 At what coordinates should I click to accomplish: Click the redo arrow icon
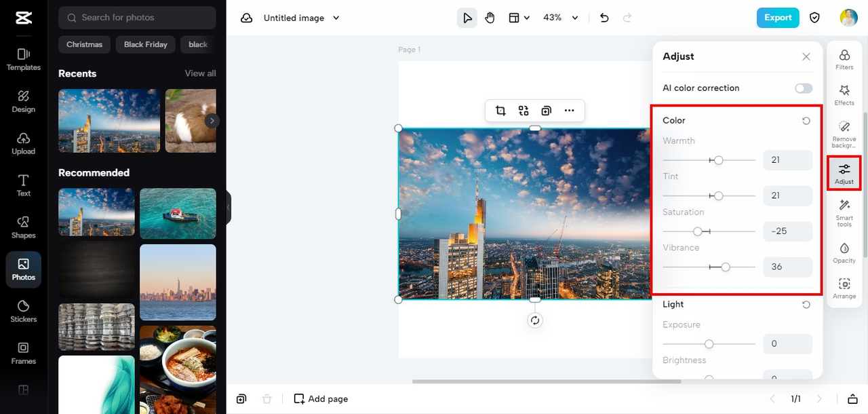coord(627,18)
